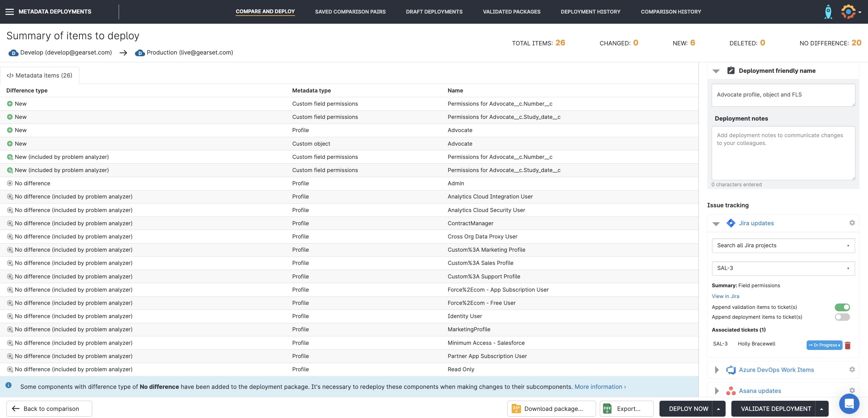Screen dimensions: 868x418
Task: Enable append deployment items to tickets
Action: (842, 317)
